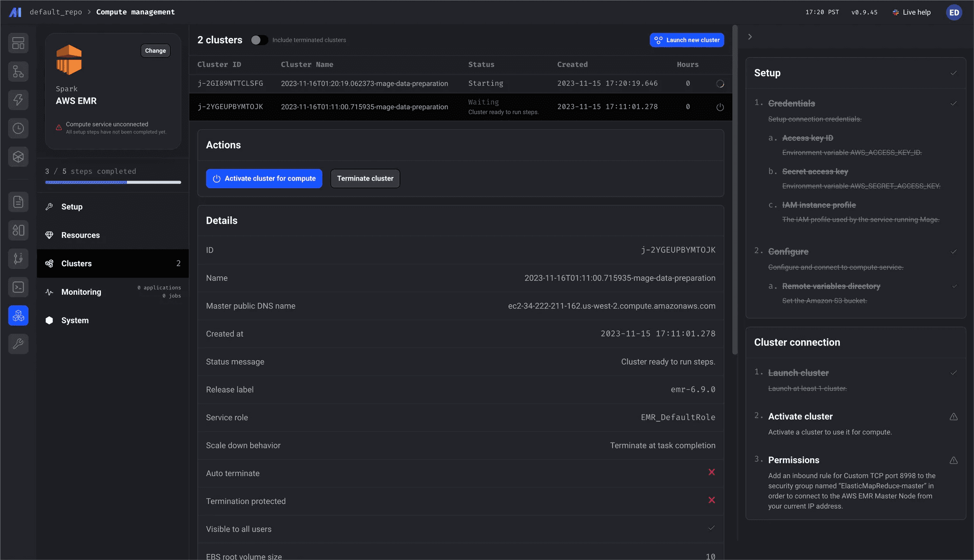The width and height of the screenshot is (974, 560).
Task: Click the Status column header
Action: point(481,65)
